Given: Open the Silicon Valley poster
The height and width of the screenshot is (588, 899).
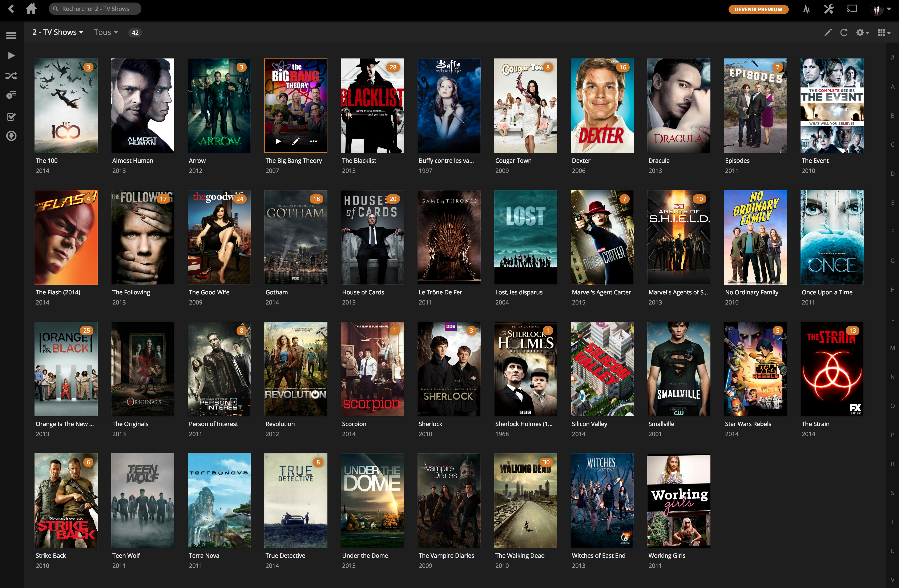Looking at the screenshot, I should 602,369.
